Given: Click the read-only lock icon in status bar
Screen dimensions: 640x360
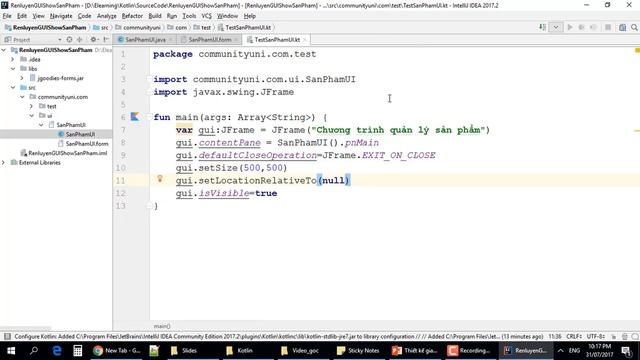Looking at the screenshot, I should click(x=614, y=336).
